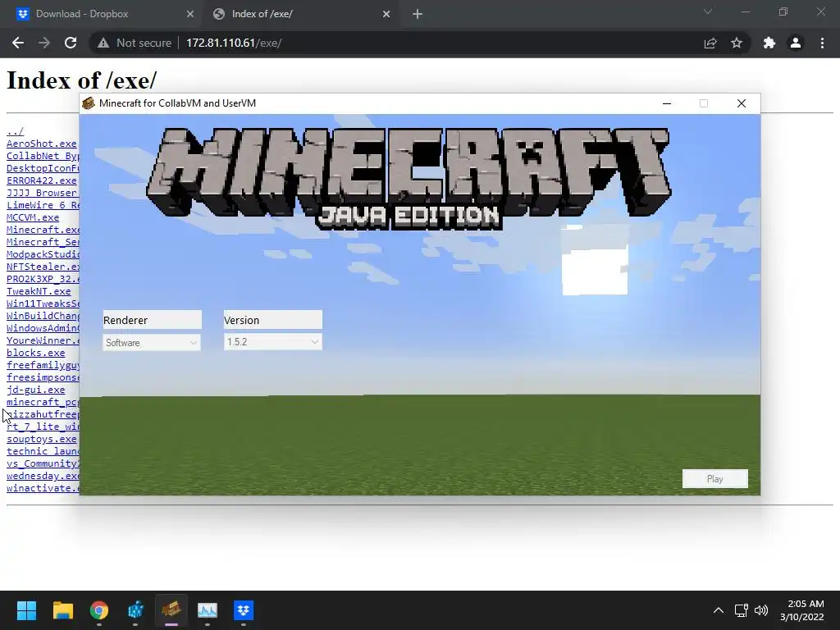Switch to the Index of /exe/ tab
The height and width of the screenshot is (630, 840).
[302, 14]
